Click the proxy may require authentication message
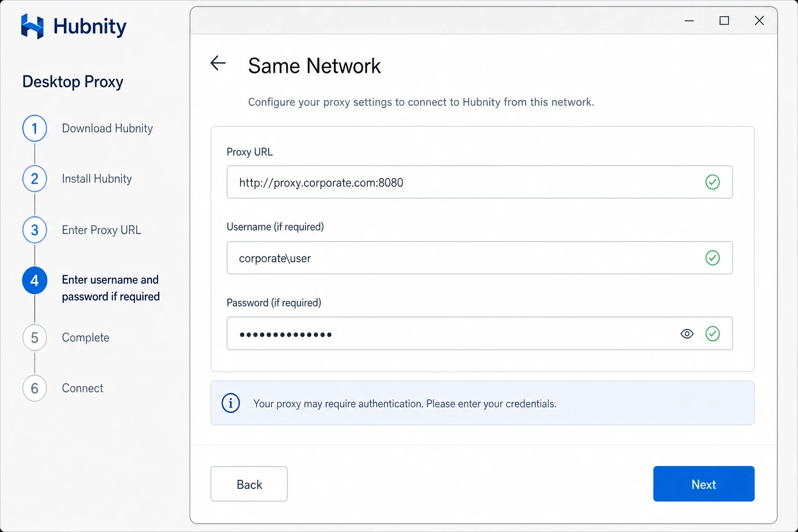This screenshot has height=532, width=798. pos(405,404)
